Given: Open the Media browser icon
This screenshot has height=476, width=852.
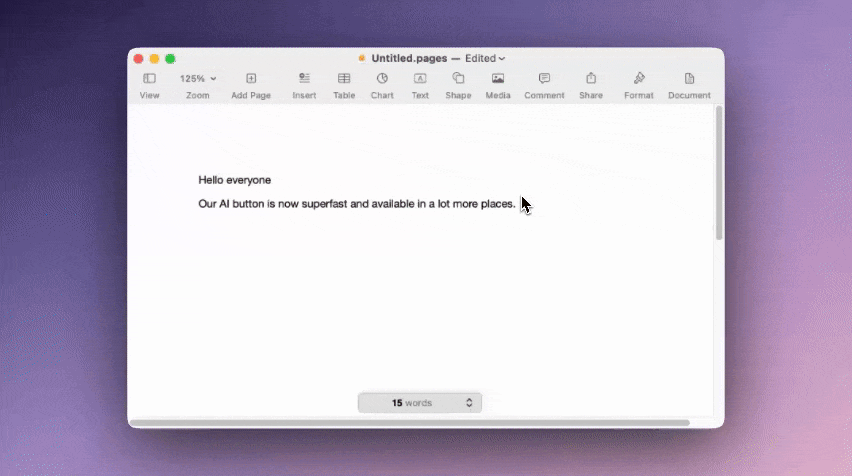Looking at the screenshot, I should (498, 79).
